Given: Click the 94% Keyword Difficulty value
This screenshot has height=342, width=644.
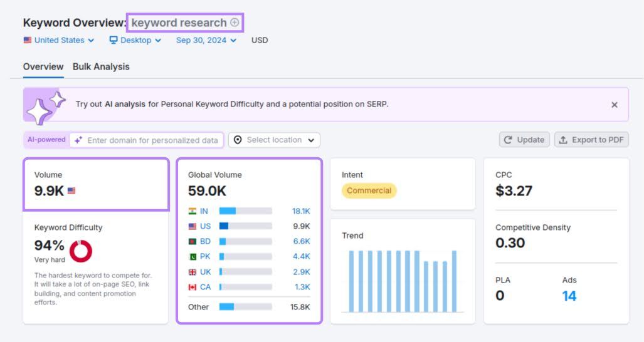Looking at the screenshot, I should click(50, 245).
